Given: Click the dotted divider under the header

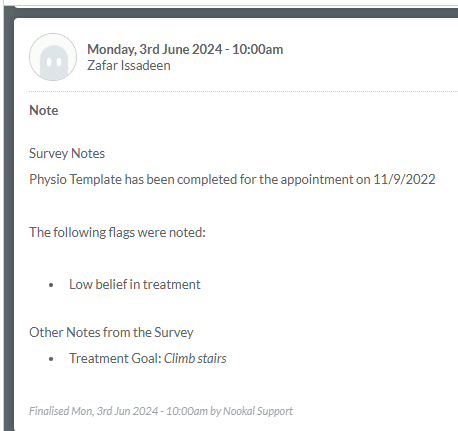Looking at the screenshot, I should tap(243, 91).
